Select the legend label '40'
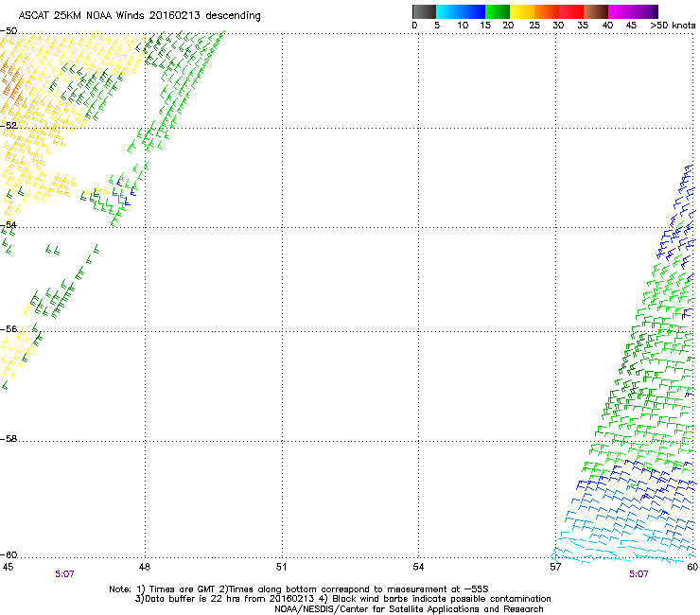This screenshot has height=615, width=700. 607,26
